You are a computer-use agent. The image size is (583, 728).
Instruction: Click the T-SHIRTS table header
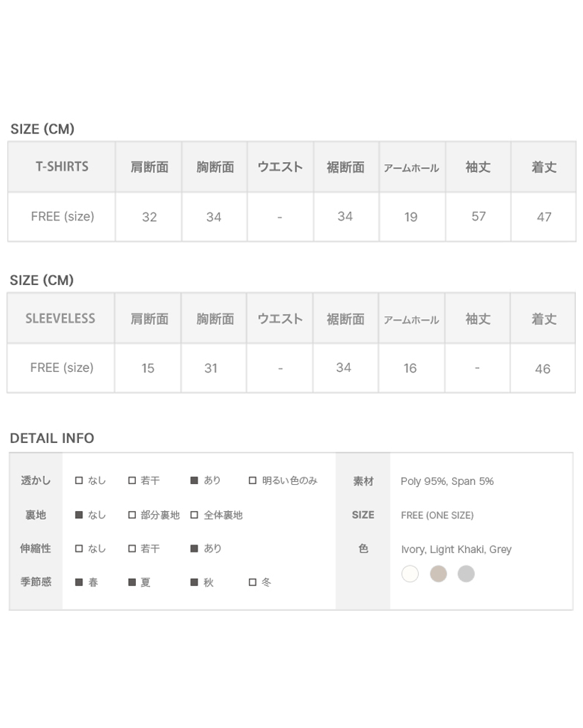[62, 167]
